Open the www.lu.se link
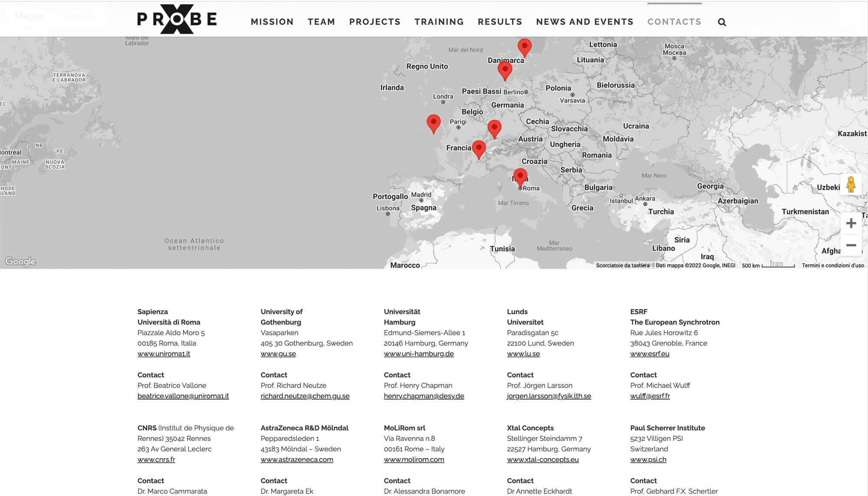868x496 pixels. pos(523,354)
